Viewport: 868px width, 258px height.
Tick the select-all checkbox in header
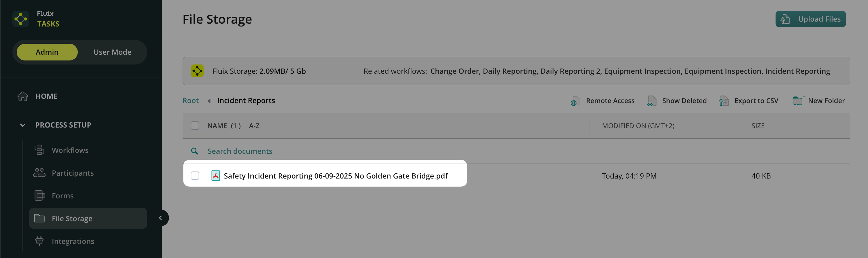pyautogui.click(x=195, y=126)
